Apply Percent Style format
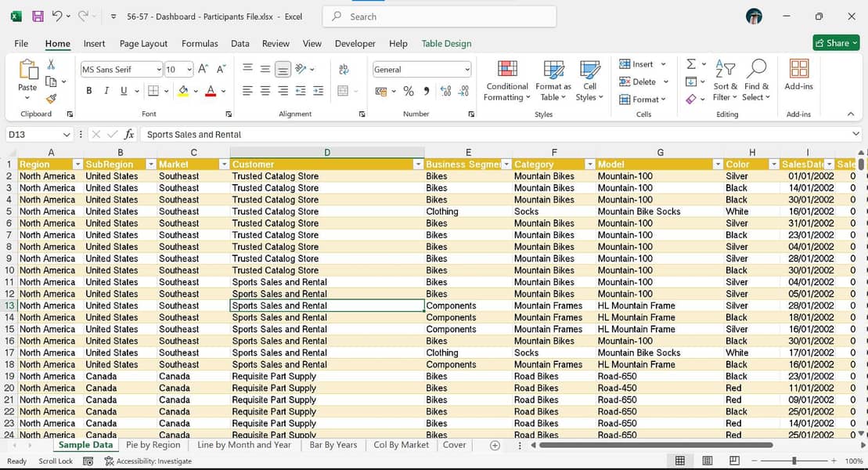Screen dimensions: 868x470 click(409, 91)
